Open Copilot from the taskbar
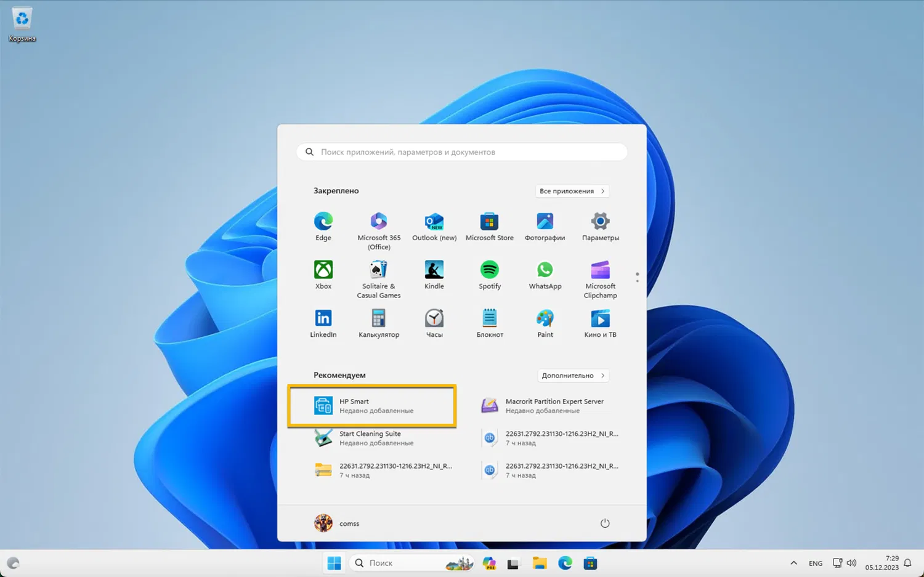 click(x=489, y=563)
